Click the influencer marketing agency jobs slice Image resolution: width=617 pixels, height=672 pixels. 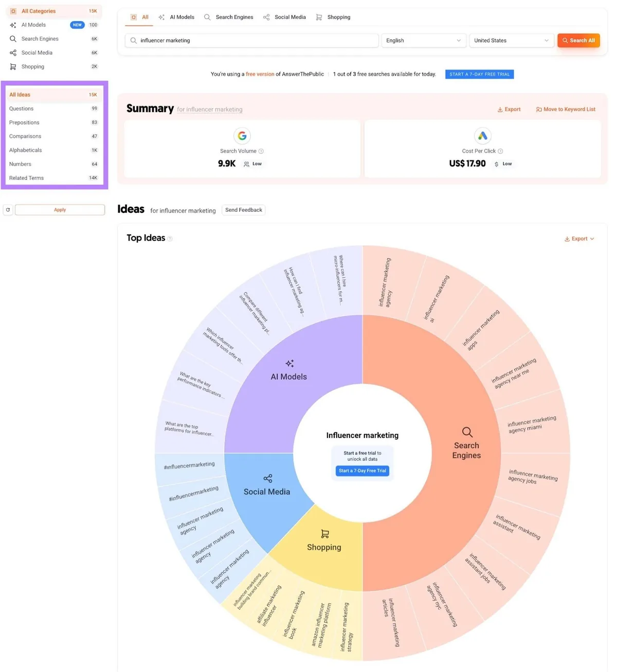[533, 476]
